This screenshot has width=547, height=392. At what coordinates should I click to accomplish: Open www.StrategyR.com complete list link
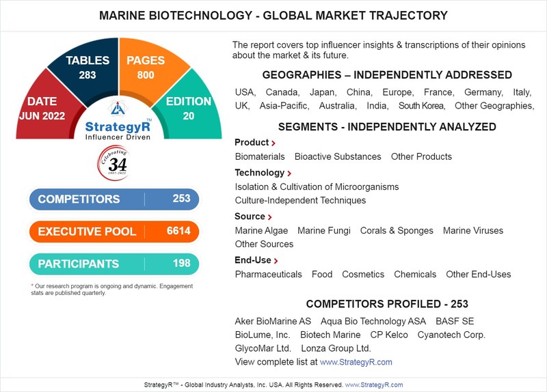coord(356,362)
